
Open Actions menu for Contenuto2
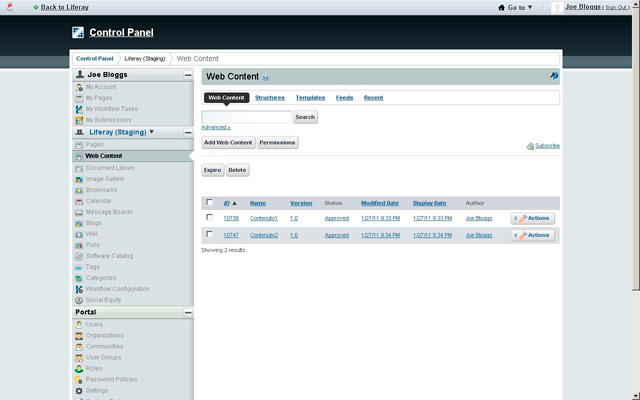[x=533, y=236]
